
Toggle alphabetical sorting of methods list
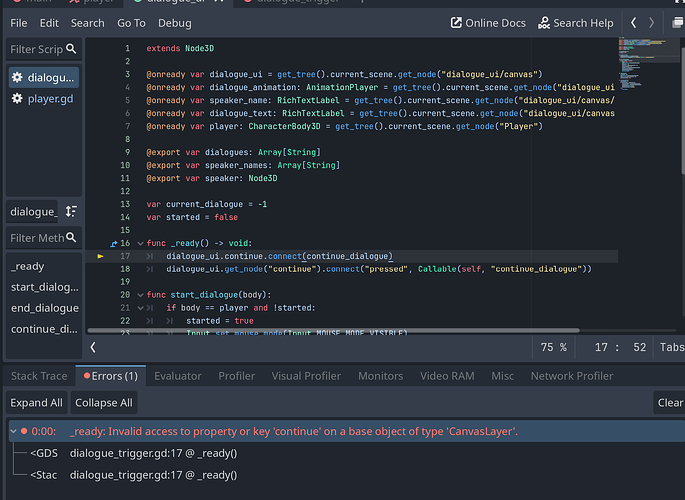point(71,211)
